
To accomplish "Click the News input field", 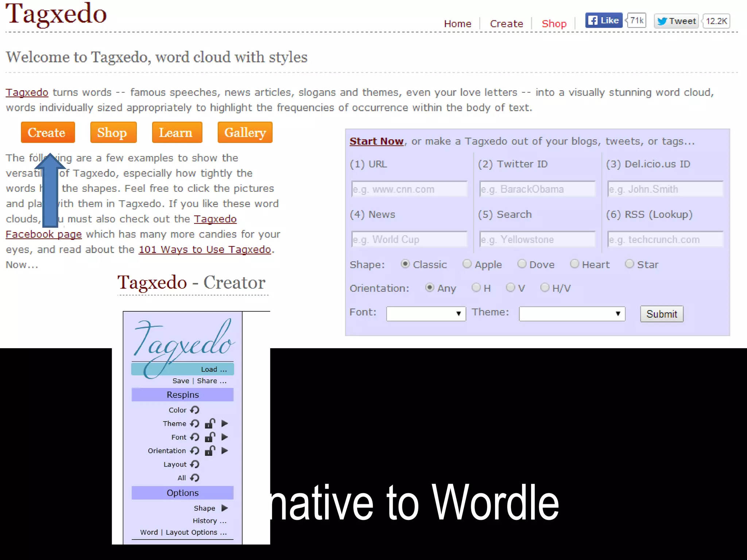I will [x=409, y=239].
